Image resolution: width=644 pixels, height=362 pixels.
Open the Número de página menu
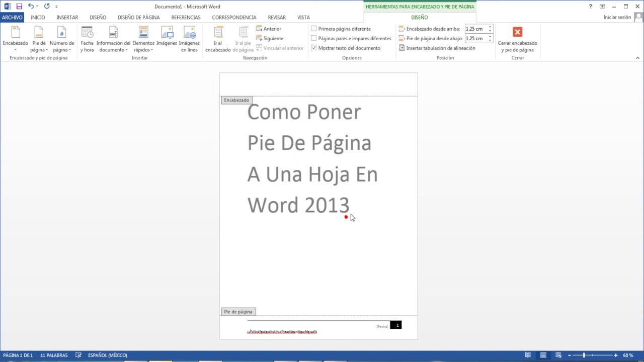coord(62,39)
